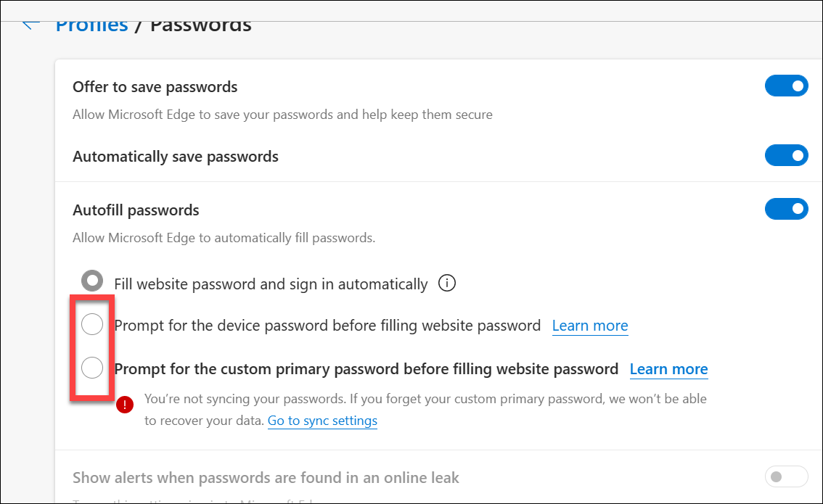The height and width of the screenshot is (504, 823).
Task: Select the custom primary password radio button
Action: pos(92,368)
